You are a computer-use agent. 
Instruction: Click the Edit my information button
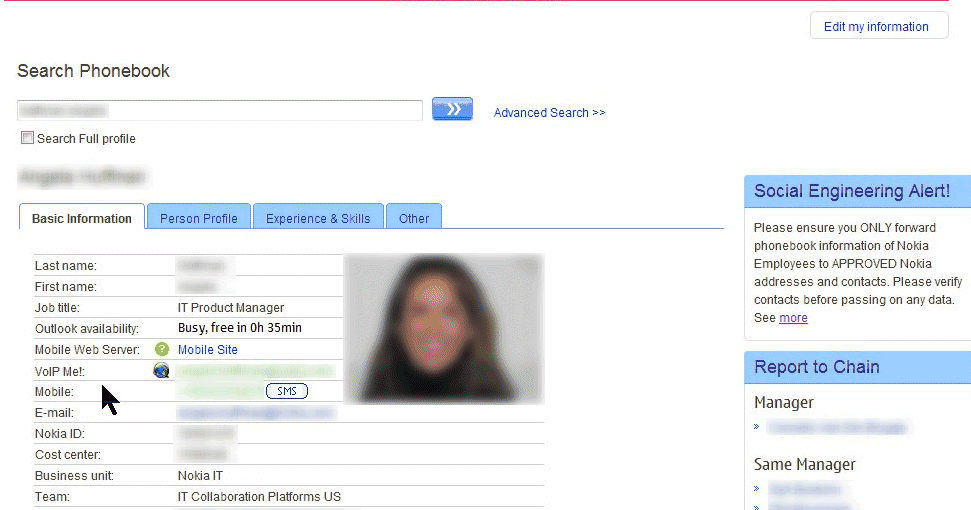pyautogui.click(x=879, y=26)
